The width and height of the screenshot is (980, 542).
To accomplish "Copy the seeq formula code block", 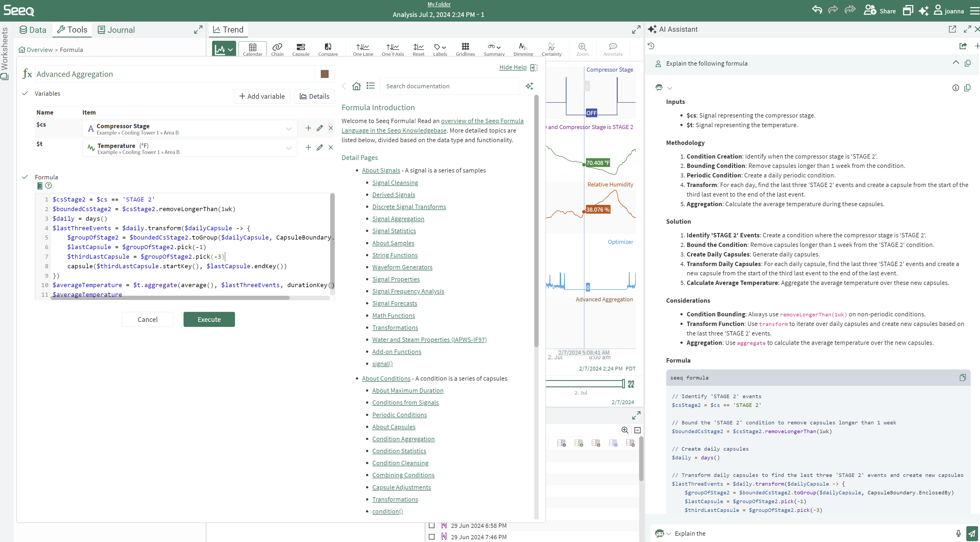I will pos(962,378).
